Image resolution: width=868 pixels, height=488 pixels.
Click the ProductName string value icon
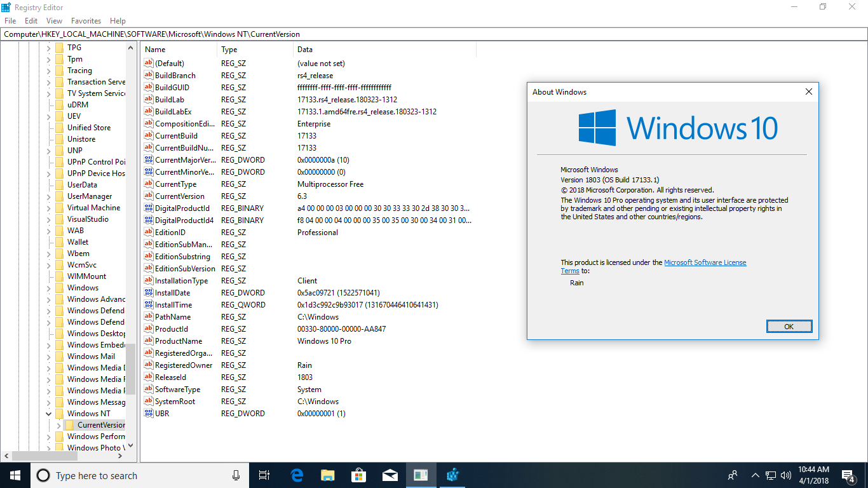point(149,341)
